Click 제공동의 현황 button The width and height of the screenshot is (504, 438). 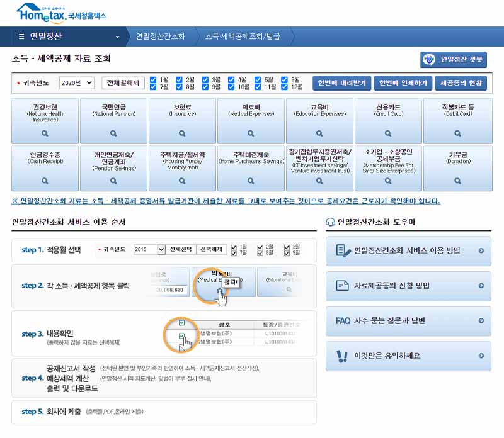[x=461, y=83]
